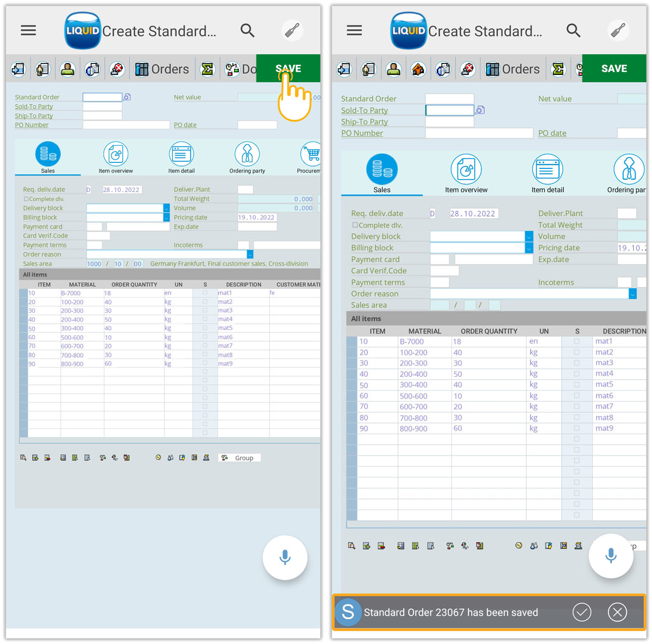Confirm saved message with the checkmark icon
Screen dimensions: 652x644
[x=581, y=613]
